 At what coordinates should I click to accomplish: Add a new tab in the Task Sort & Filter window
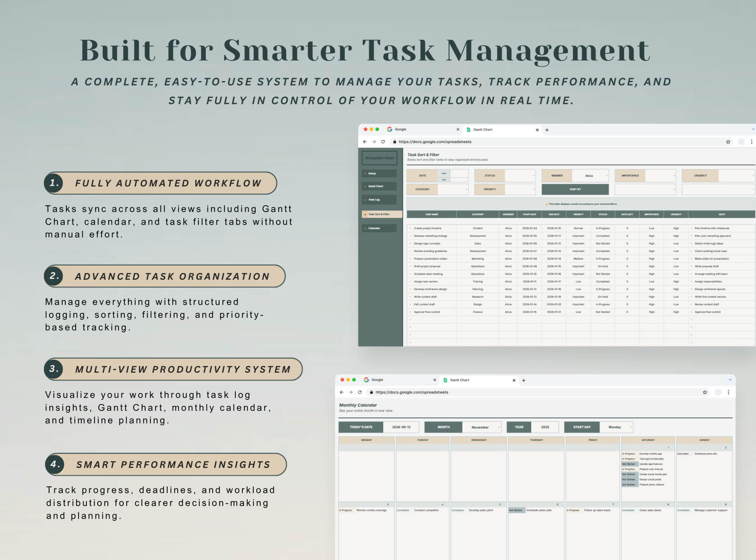click(547, 130)
